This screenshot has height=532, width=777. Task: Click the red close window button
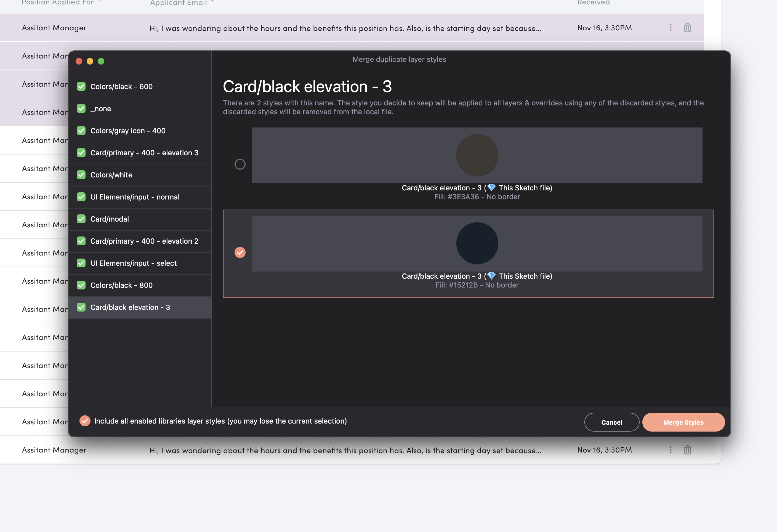pos(79,61)
